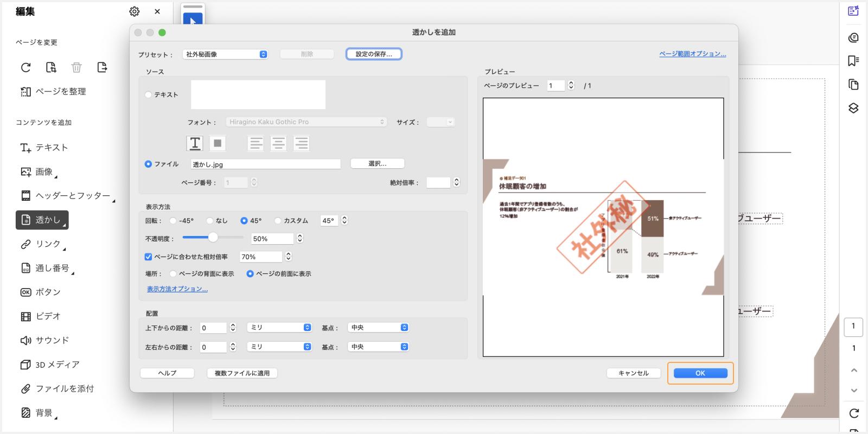This screenshot has width=868, height=434.
Task: Close the 編集 panel with the X
Action: click(x=157, y=11)
